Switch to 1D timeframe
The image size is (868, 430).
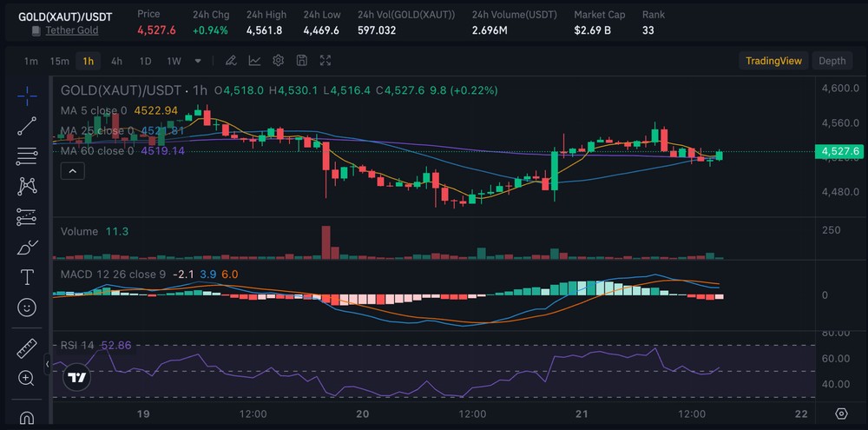click(145, 61)
